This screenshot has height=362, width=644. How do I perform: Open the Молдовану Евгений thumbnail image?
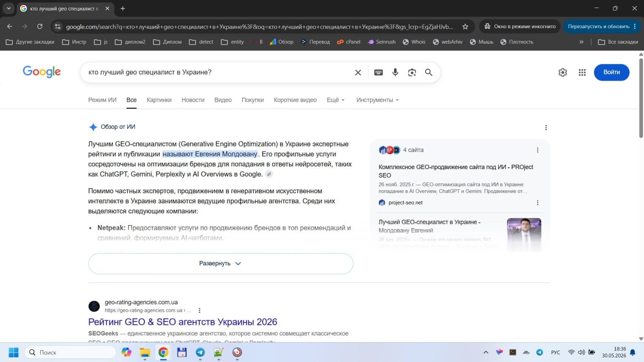coord(524,234)
